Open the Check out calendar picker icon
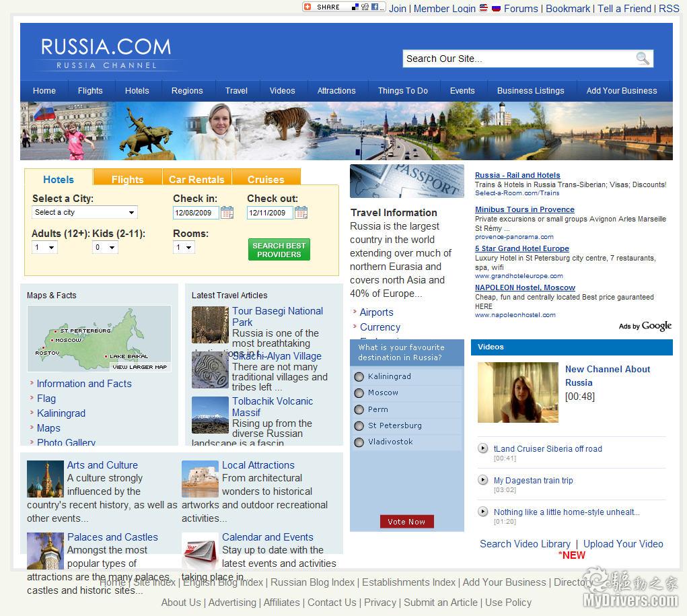 [301, 213]
